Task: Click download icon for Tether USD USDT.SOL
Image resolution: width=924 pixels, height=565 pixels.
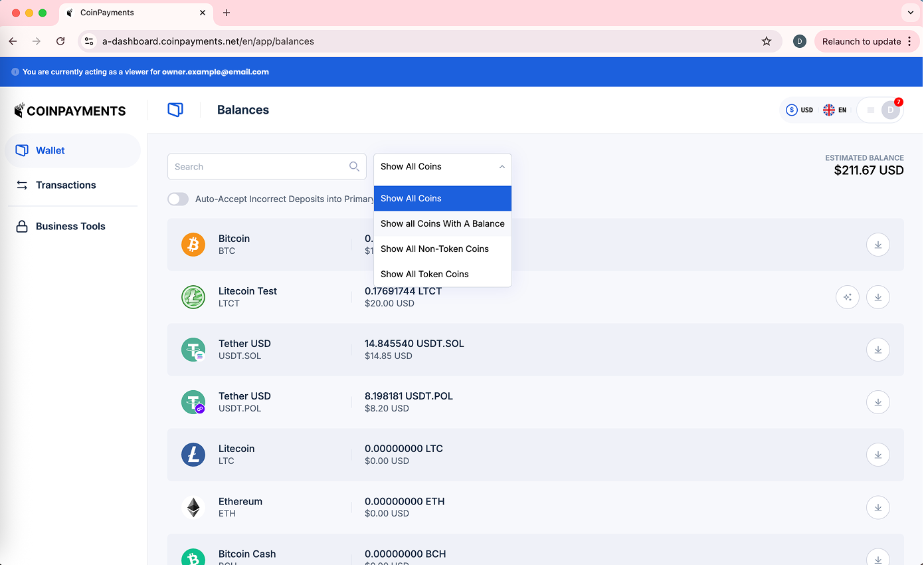Action: coord(878,350)
